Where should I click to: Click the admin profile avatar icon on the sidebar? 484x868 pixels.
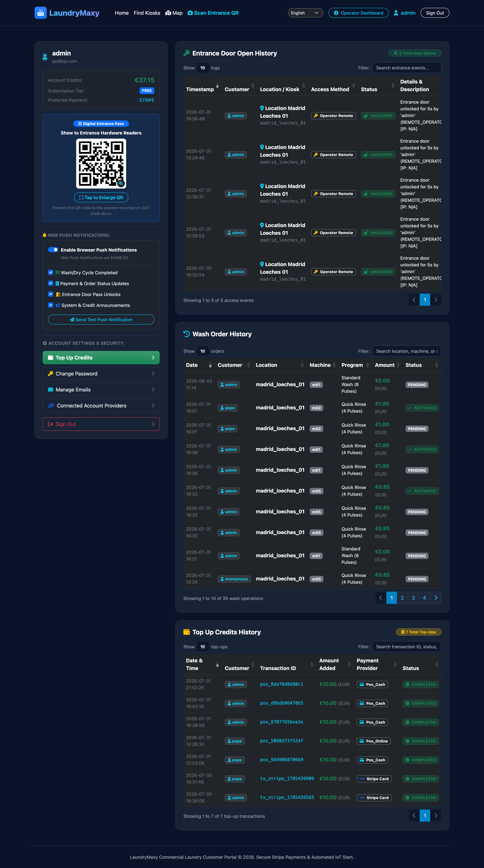pos(45,57)
